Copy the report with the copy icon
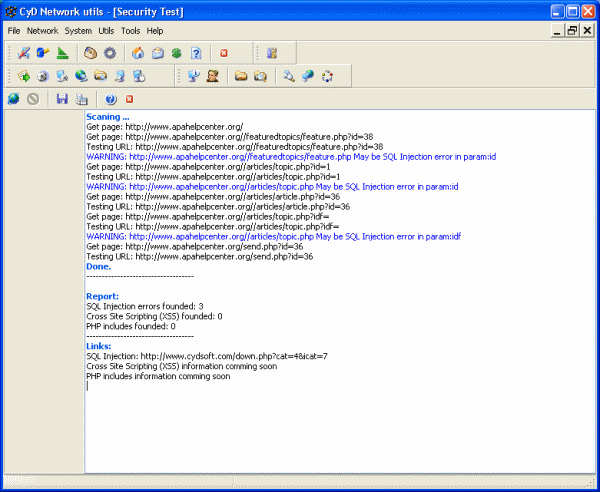 tap(81, 99)
